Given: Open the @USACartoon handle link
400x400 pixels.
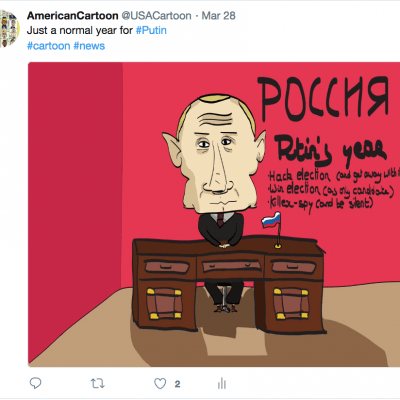Looking at the screenshot, I should point(156,15).
